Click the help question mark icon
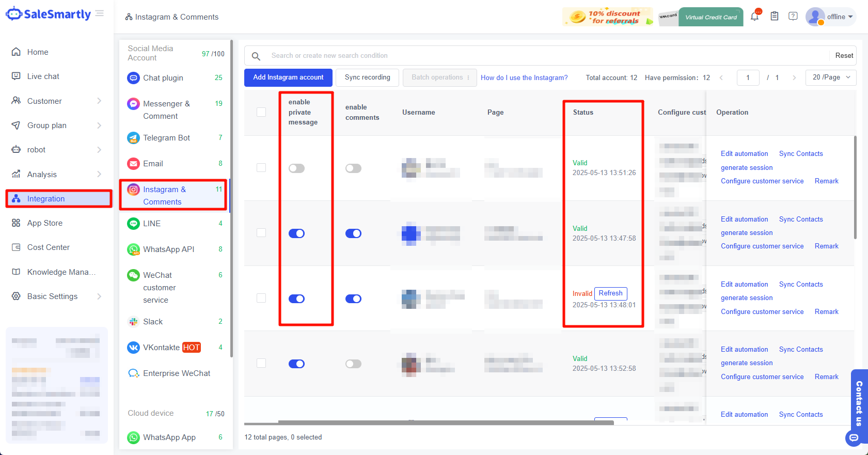868x455 pixels. 793,17
